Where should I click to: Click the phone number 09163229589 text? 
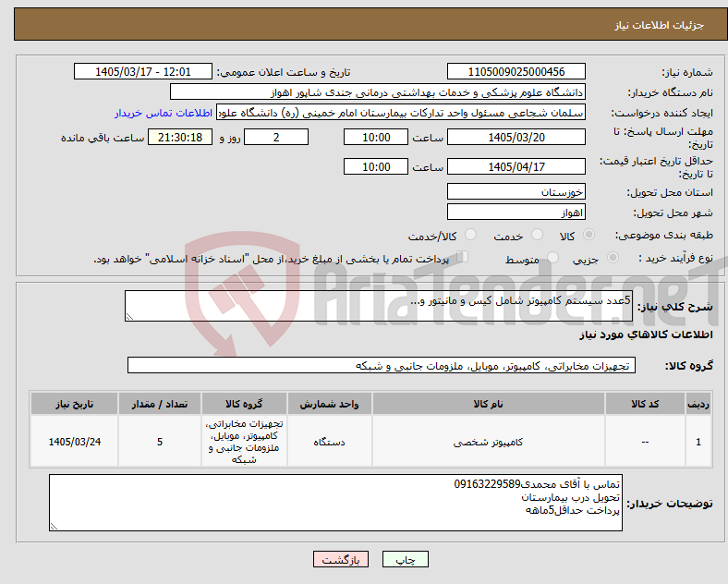(487, 484)
